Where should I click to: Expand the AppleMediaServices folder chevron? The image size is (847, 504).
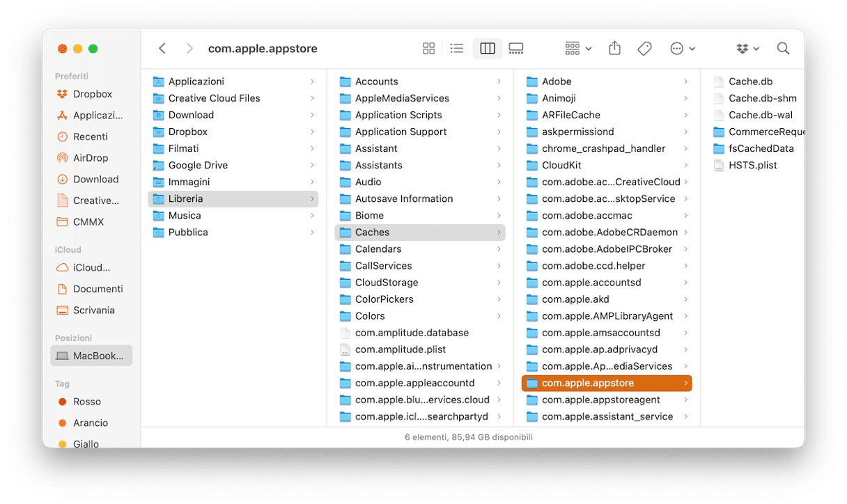(x=499, y=98)
